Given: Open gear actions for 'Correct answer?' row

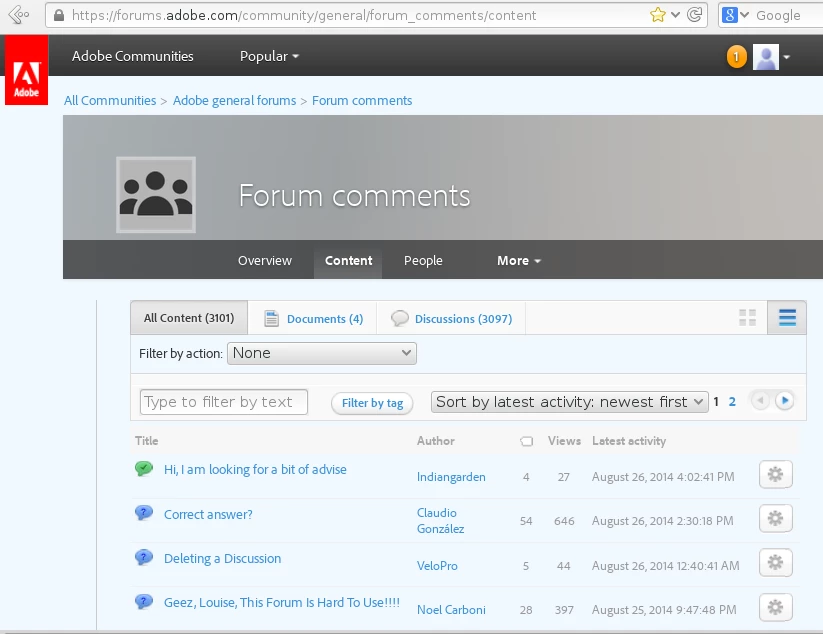Looking at the screenshot, I should (775, 519).
